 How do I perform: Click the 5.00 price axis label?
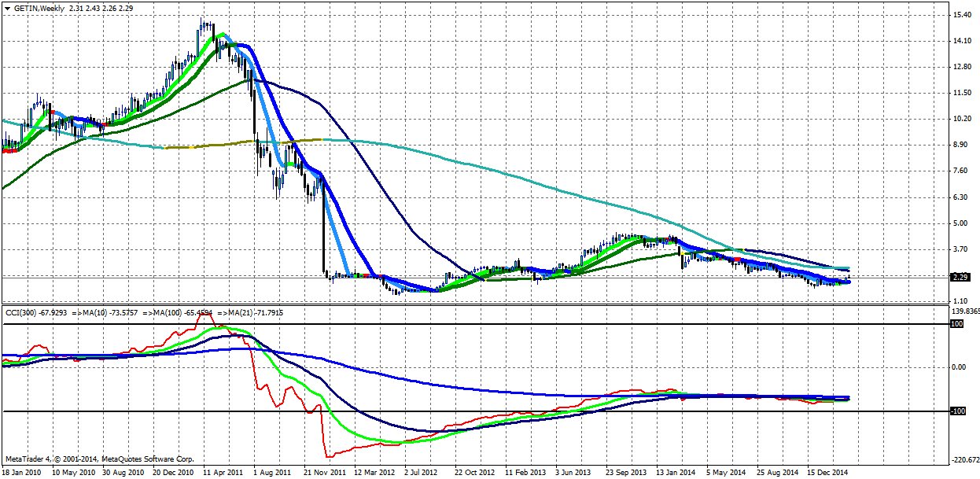pyautogui.click(x=960, y=223)
